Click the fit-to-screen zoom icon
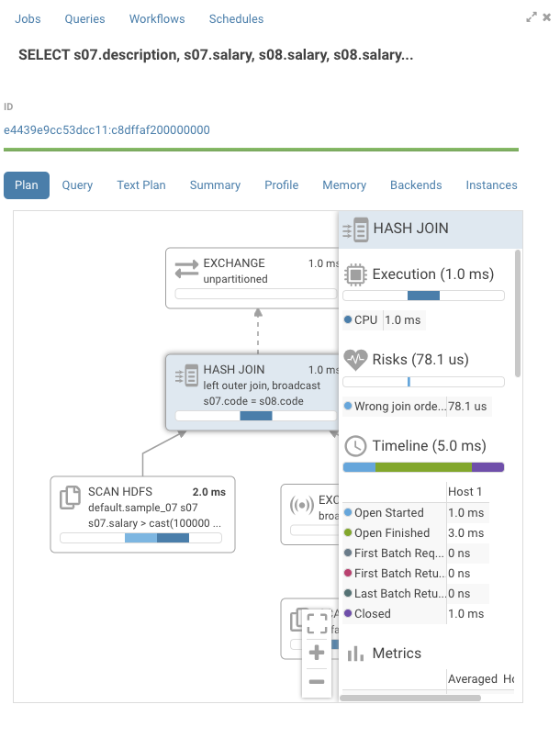 point(317,623)
